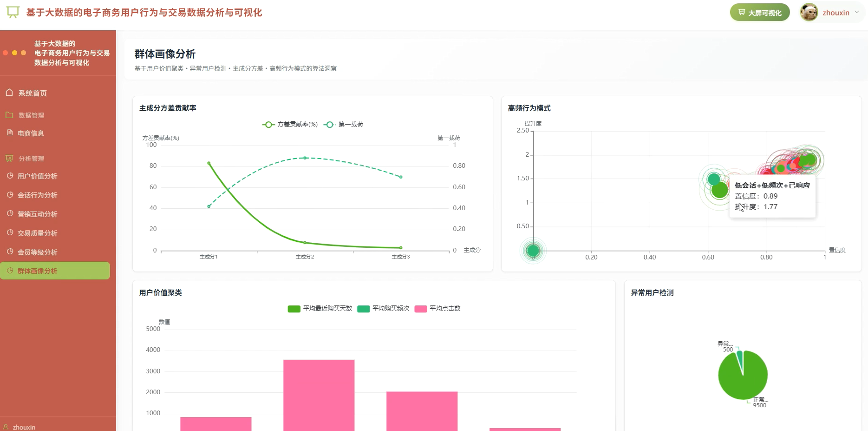The width and height of the screenshot is (868, 431).
Task: Click the sidebar footer username zhouxin
Action: 24,427
